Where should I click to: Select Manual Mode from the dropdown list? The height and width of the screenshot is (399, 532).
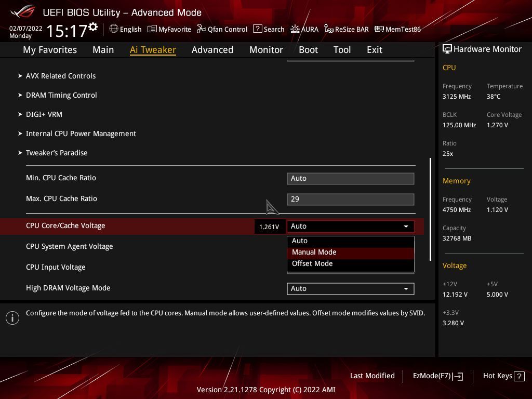[351, 252]
